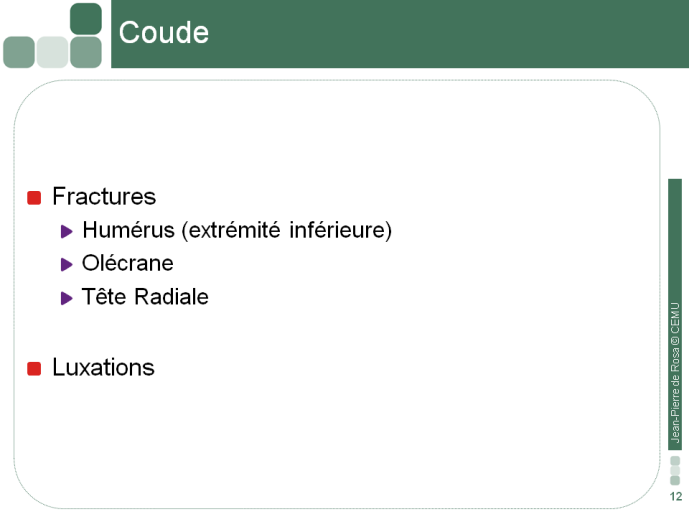Click the pale white square in header logo
This screenshot has height=517, width=689.
(52, 52)
